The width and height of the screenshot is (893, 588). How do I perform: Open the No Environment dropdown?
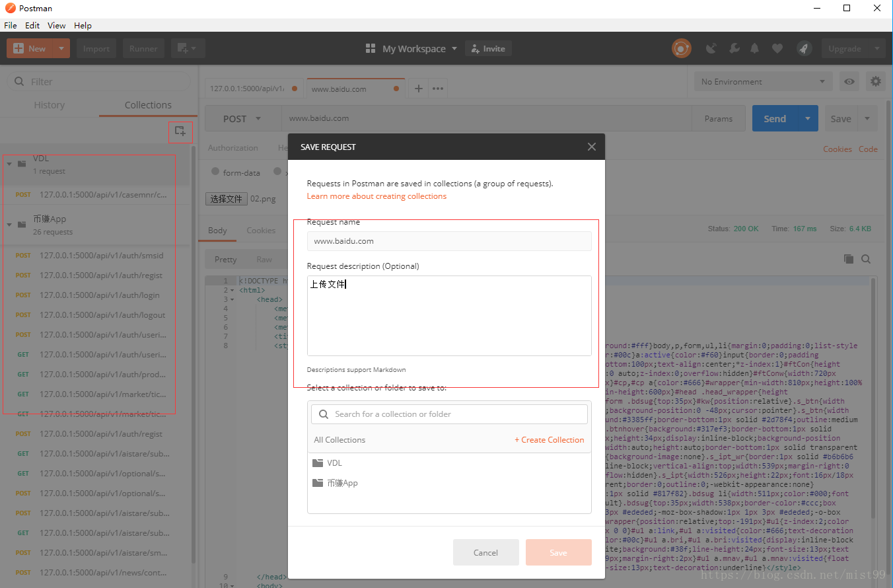763,82
